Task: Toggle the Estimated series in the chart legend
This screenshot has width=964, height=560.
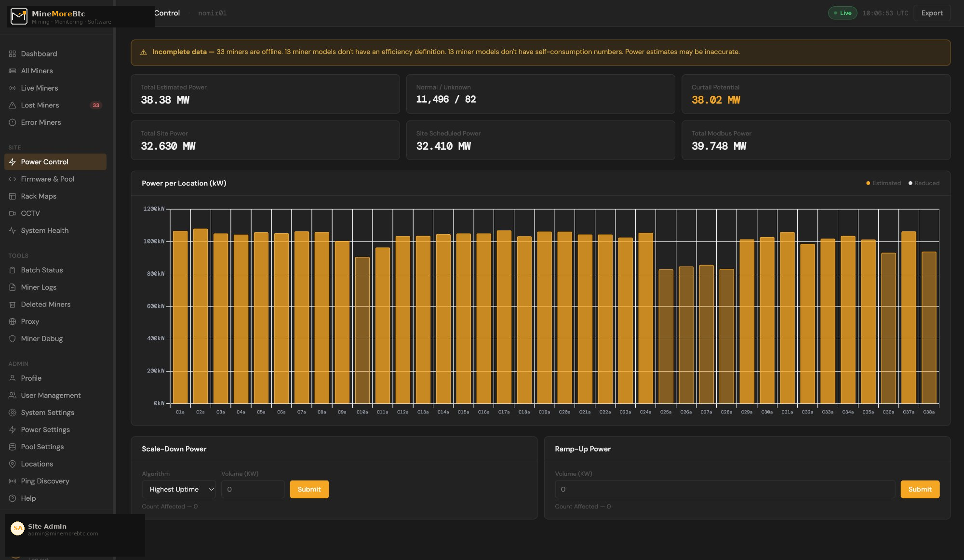Action: [x=884, y=183]
